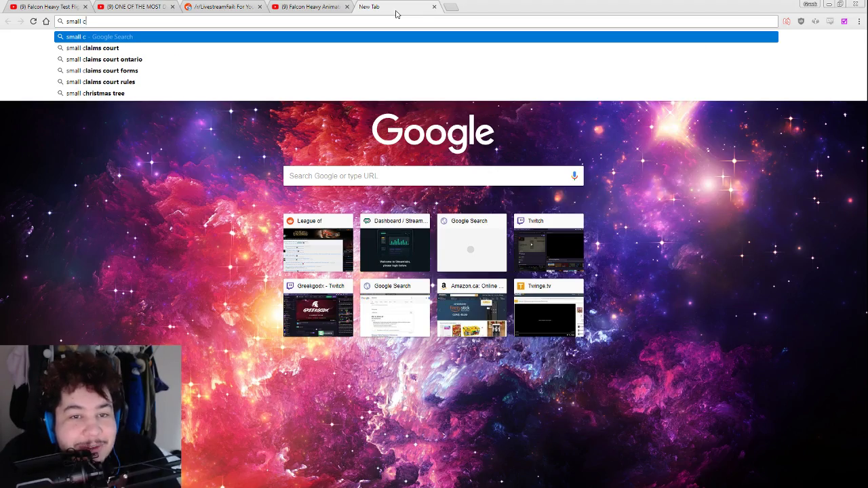The width and height of the screenshot is (868, 488).
Task: Restore down the Chrome window
Action: point(840,4)
